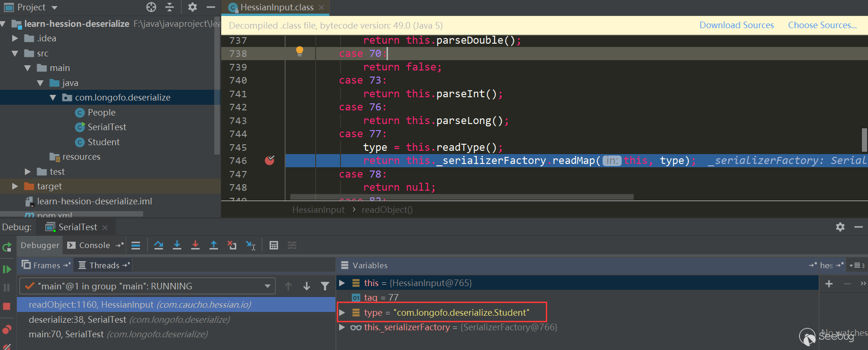The height and width of the screenshot is (350, 868).
Task: Expand the this._serializerFactory variable node
Action: pyautogui.click(x=342, y=327)
